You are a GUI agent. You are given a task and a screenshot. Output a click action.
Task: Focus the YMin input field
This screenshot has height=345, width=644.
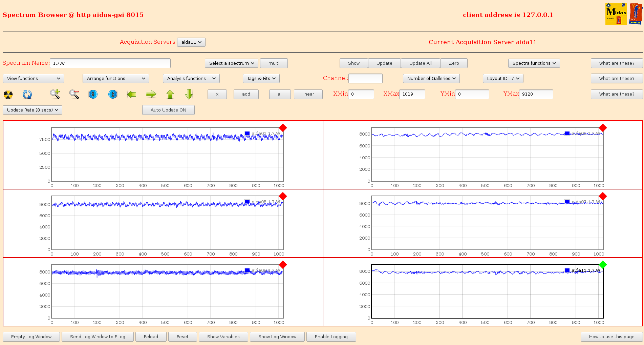[472, 94]
